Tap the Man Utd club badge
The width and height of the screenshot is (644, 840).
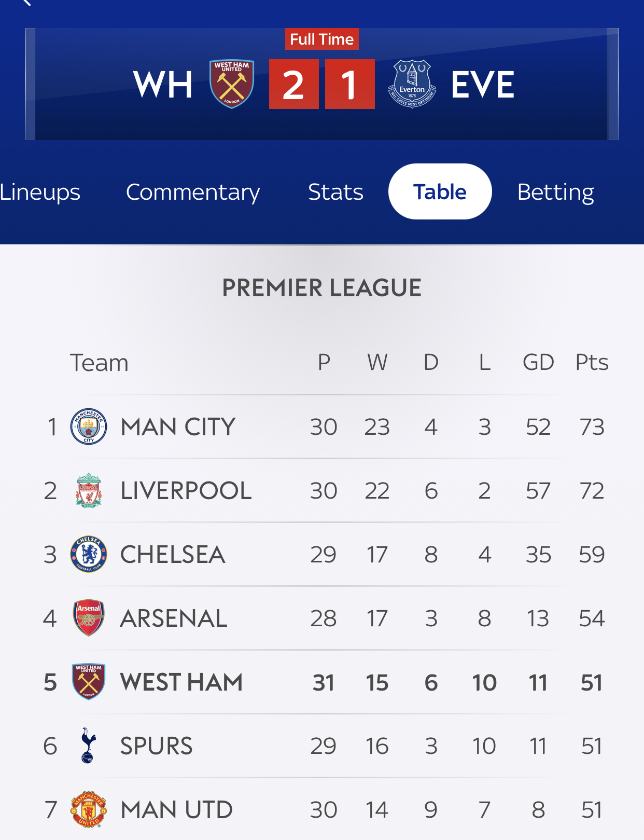(x=89, y=809)
